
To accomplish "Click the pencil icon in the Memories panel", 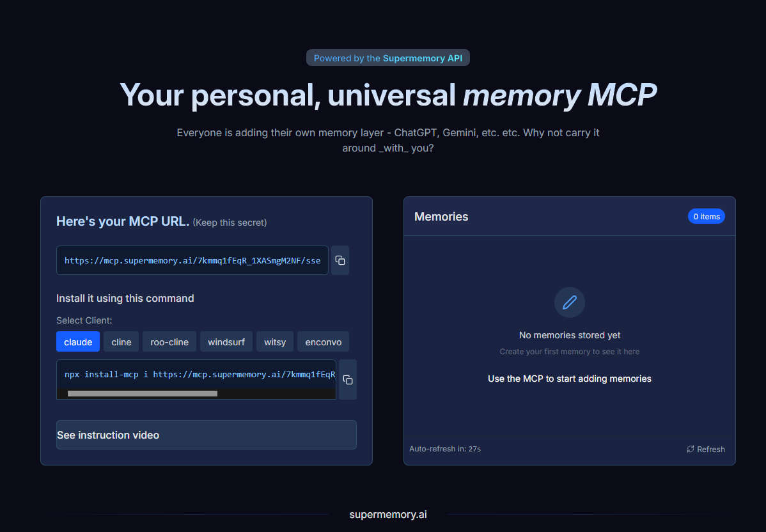I will pyautogui.click(x=570, y=302).
